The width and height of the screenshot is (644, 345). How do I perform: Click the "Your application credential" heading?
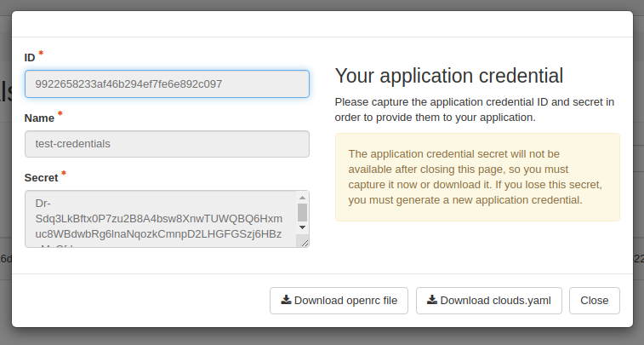449,76
